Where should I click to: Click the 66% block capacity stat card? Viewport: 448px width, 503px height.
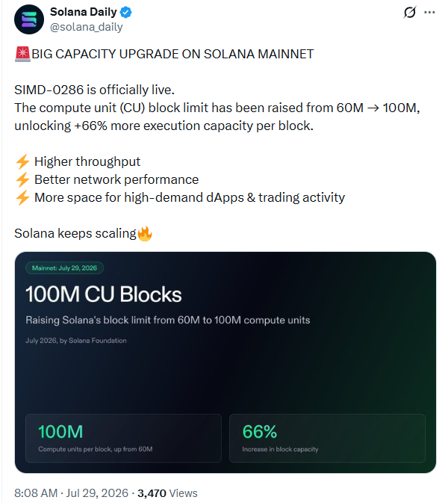click(327, 438)
